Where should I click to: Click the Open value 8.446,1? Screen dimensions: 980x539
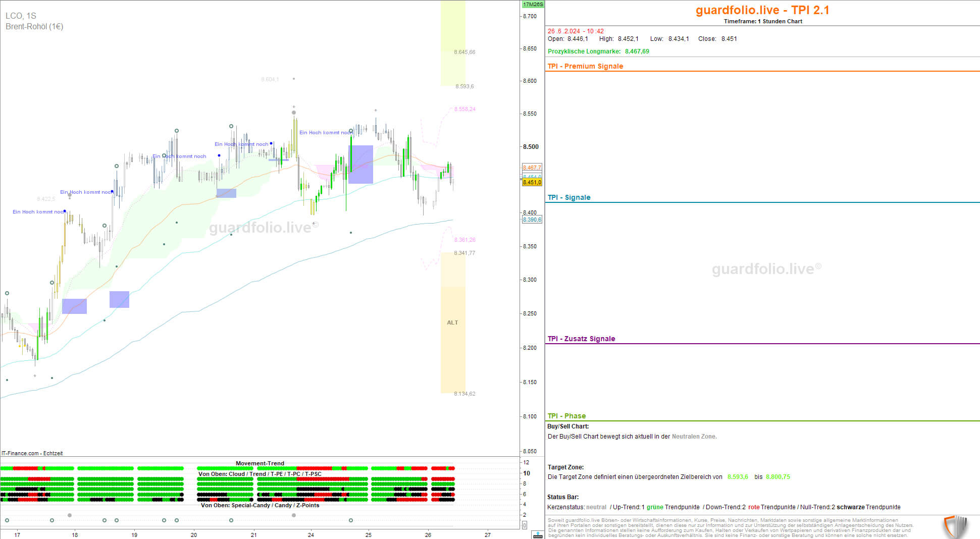click(x=578, y=39)
